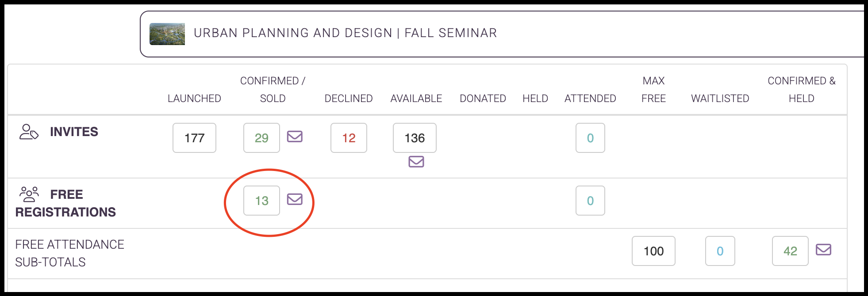
Task: Click the envelope icon under Available 136
Action: pos(416,162)
